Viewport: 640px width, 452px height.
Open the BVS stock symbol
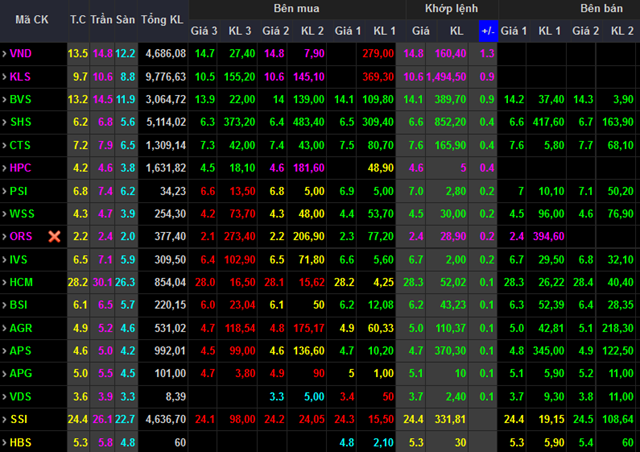click(20, 99)
